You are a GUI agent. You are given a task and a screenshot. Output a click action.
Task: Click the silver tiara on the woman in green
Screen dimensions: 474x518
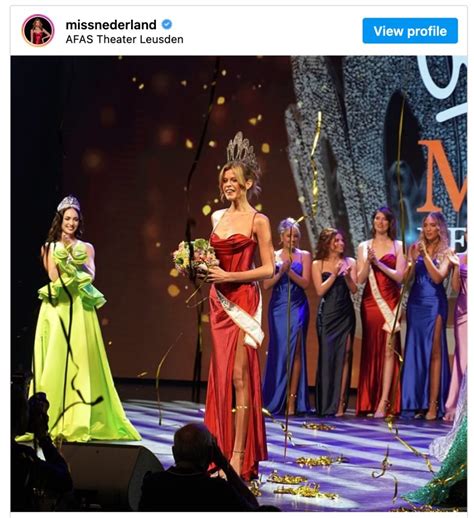pyautogui.click(x=69, y=203)
